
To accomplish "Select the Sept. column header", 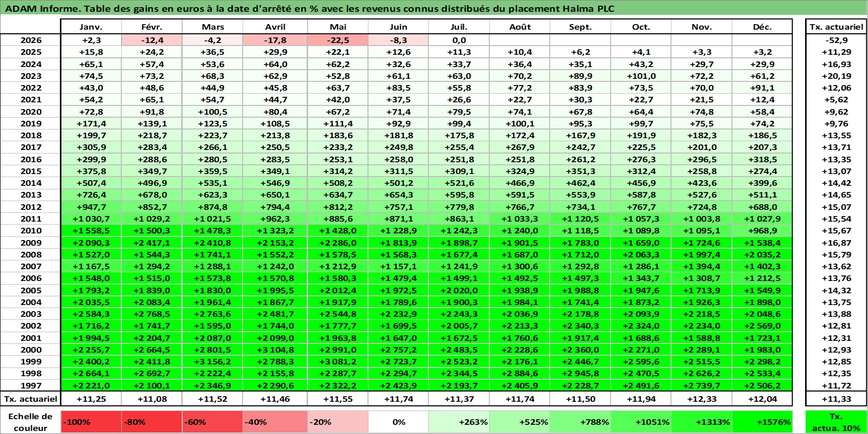I will pos(580,27).
